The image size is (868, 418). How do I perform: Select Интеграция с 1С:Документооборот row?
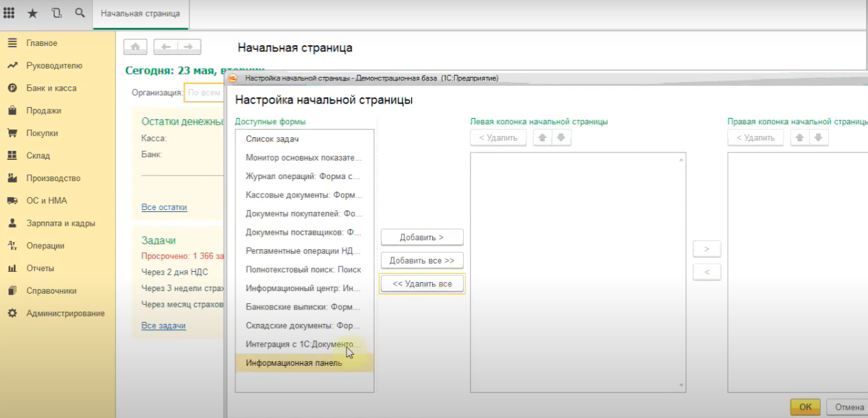pyautogui.click(x=305, y=344)
